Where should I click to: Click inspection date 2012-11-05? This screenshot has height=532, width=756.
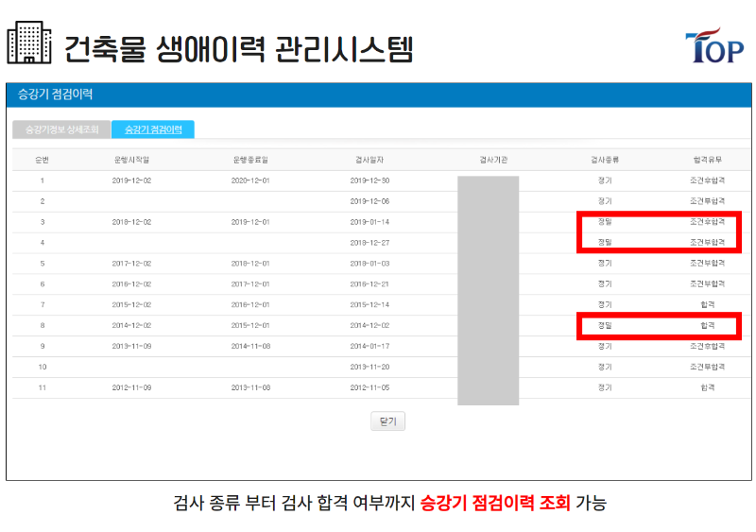click(x=369, y=387)
